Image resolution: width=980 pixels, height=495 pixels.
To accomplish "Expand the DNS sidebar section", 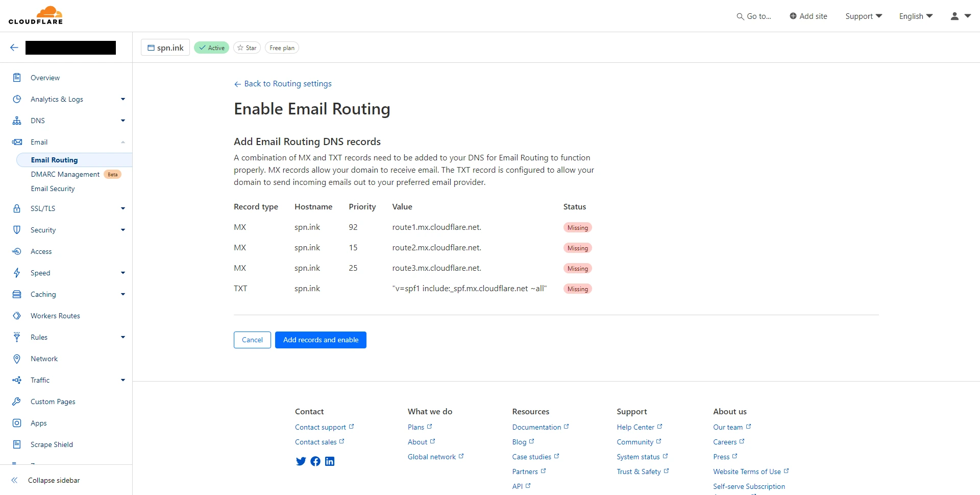I will [122, 121].
